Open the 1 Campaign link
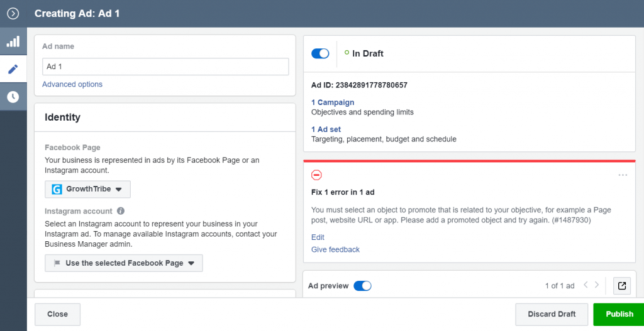The height and width of the screenshot is (331, 644). 333,102
